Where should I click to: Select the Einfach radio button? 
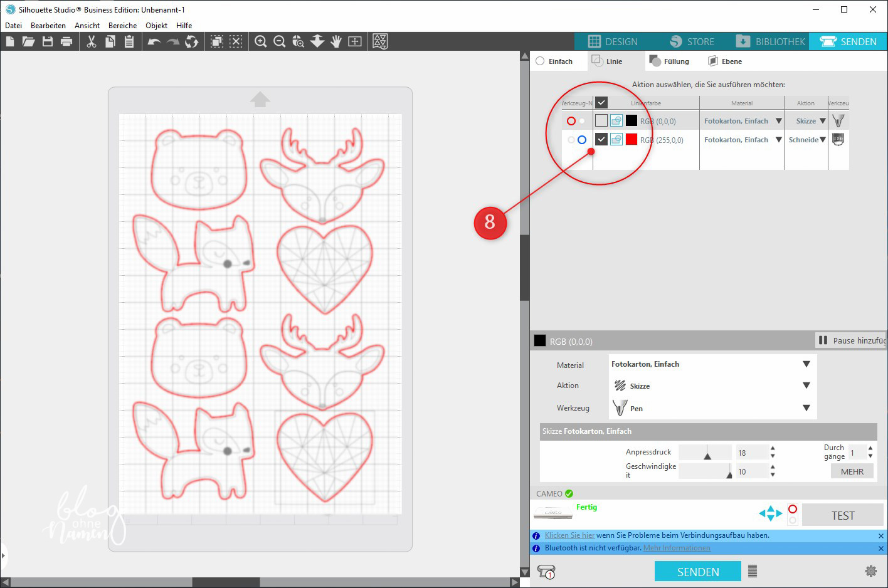click(540, 61)
